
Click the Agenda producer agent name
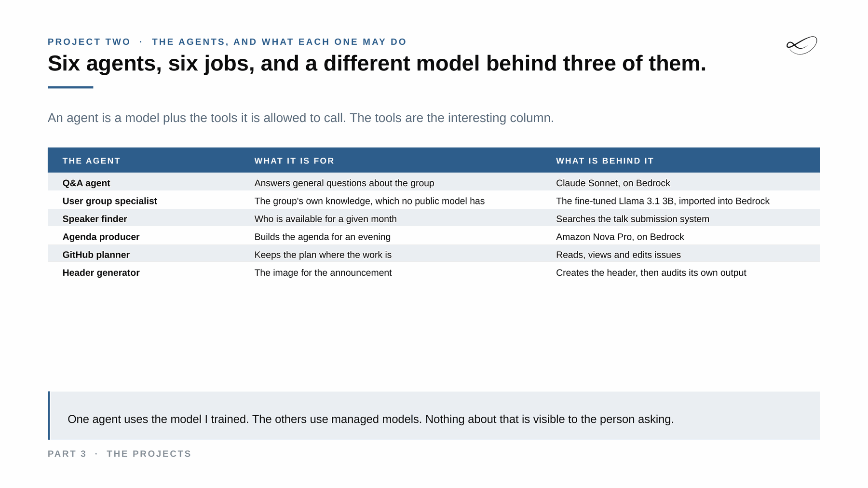tap(101, 237)
